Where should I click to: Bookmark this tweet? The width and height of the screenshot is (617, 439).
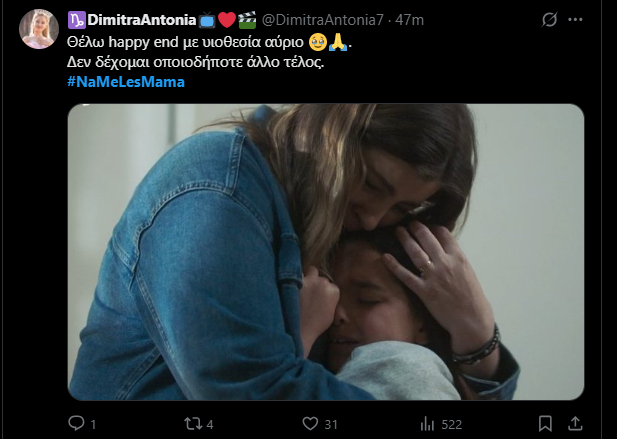pyautogui.click(x=544, y=424)
